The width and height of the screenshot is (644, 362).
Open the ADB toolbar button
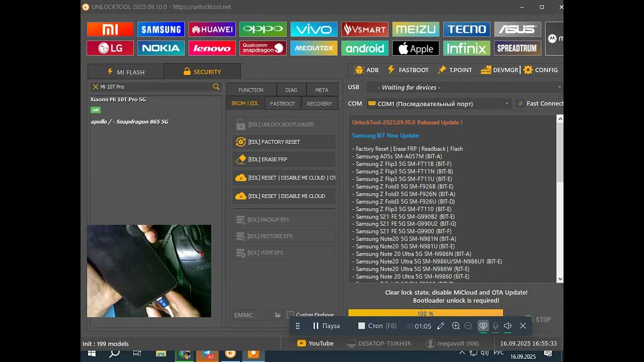pyautogui.click(x=366, y=70)
